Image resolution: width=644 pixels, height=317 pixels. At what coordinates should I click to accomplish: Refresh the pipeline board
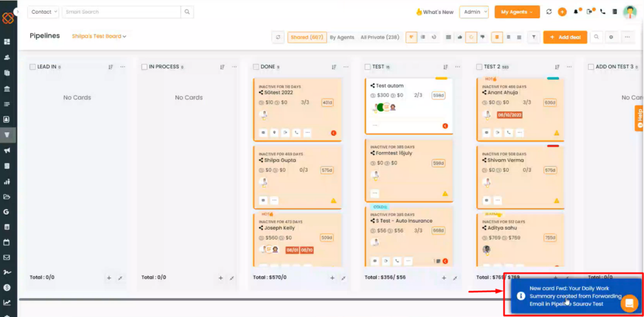278,37
